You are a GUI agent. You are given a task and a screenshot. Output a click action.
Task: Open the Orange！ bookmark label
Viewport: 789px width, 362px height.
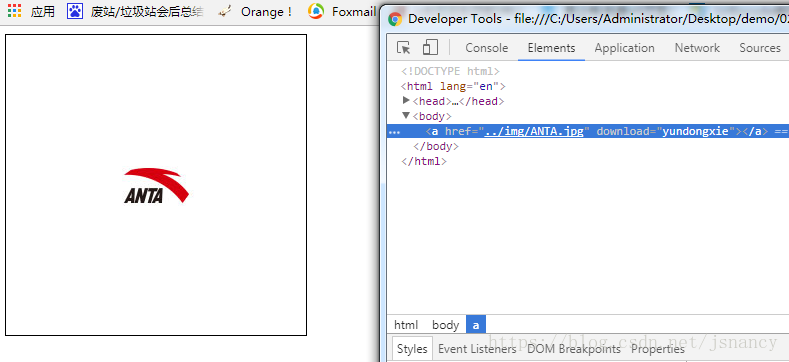pyautogui.click(x=267, y=11)
